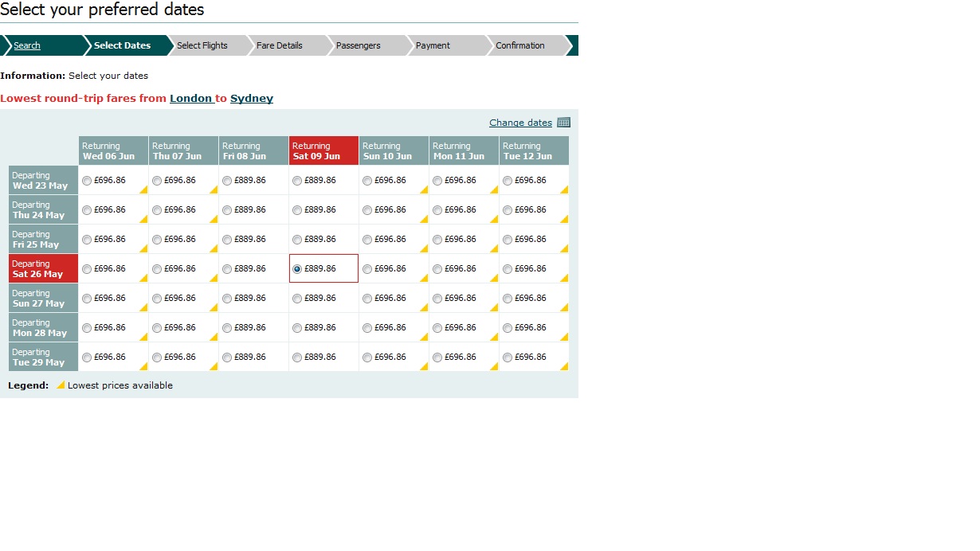Click the Sydney destination link

click(252, 99)
